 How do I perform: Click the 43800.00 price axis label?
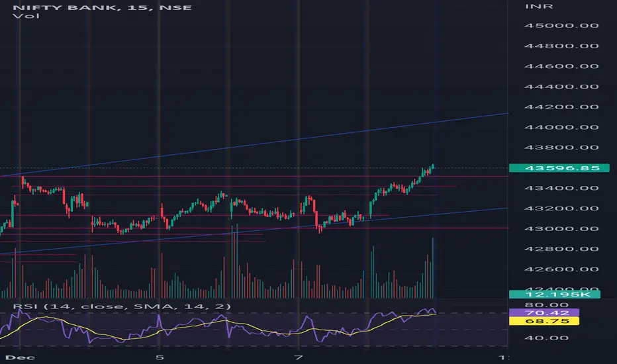(561, 148)
